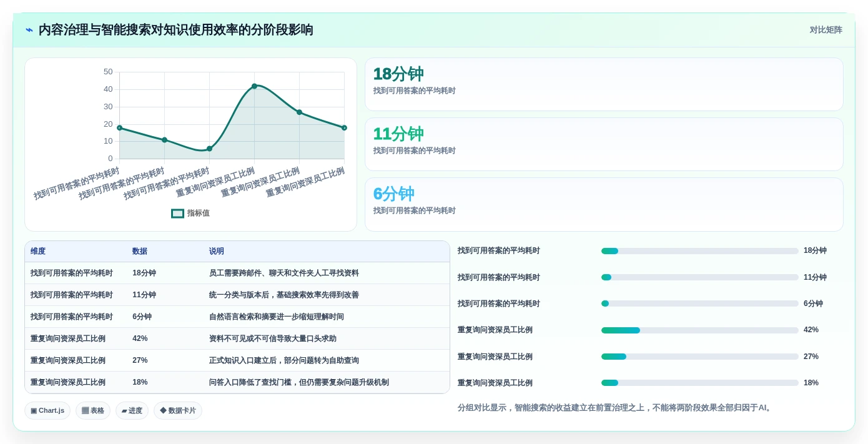This screenshot has width=868, height=444.
Task: Select the chart data point at value 11
Action: (164, 140)
